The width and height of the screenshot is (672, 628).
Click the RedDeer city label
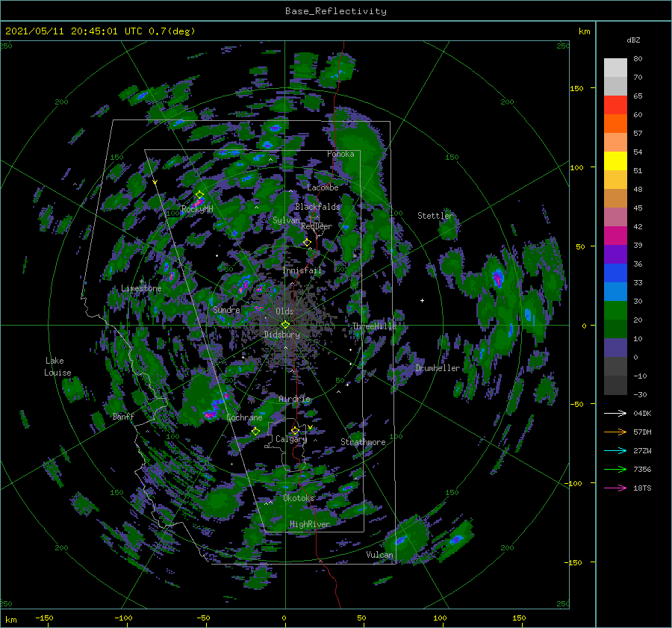pos(317,226)
